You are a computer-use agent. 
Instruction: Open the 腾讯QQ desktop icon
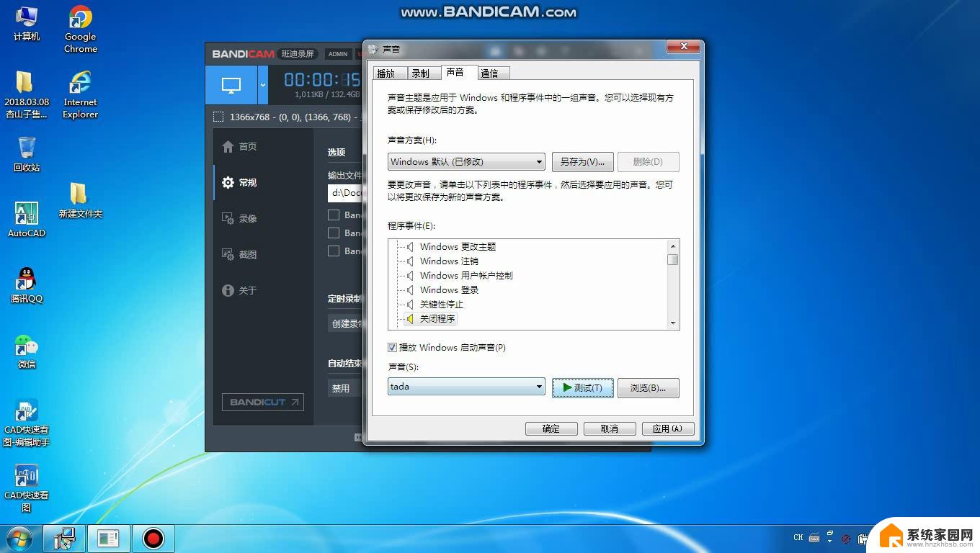click(x=27, y=285)
